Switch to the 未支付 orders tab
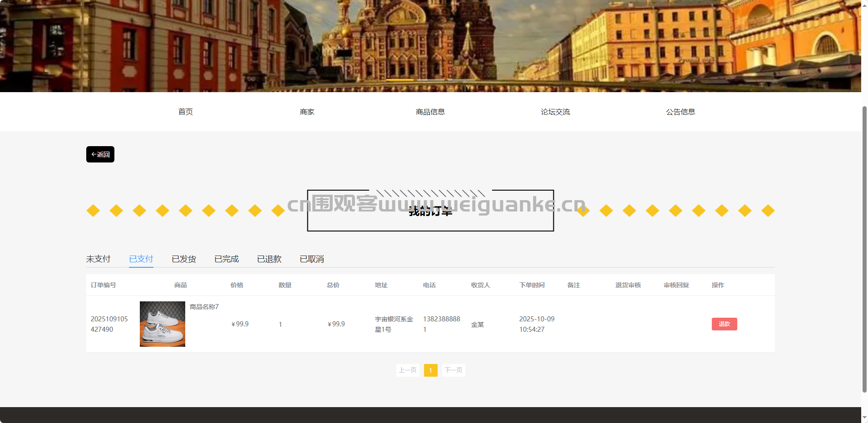 pyautogui.click(x=98, y=259)
